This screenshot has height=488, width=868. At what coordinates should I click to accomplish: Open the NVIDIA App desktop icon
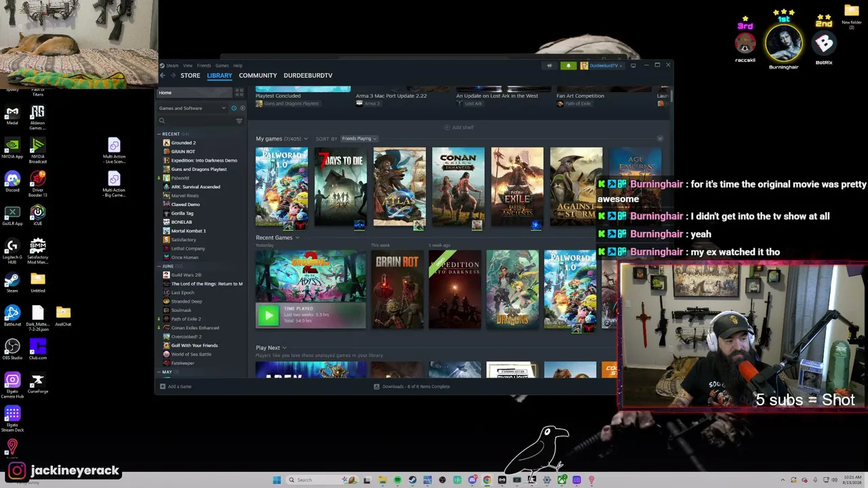[12, 148]
